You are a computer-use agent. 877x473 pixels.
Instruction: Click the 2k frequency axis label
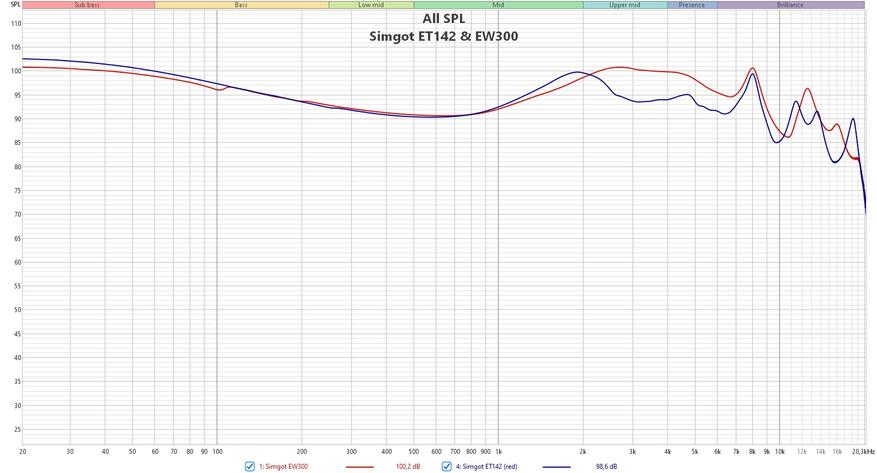pos(583,451)
